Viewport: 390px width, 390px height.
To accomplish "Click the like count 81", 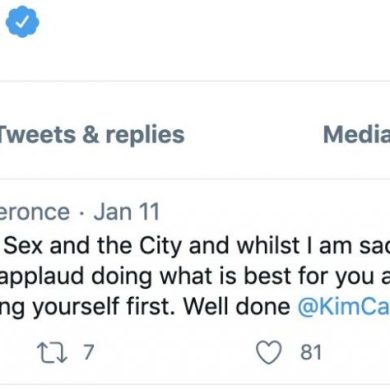I will pos(311,352).
